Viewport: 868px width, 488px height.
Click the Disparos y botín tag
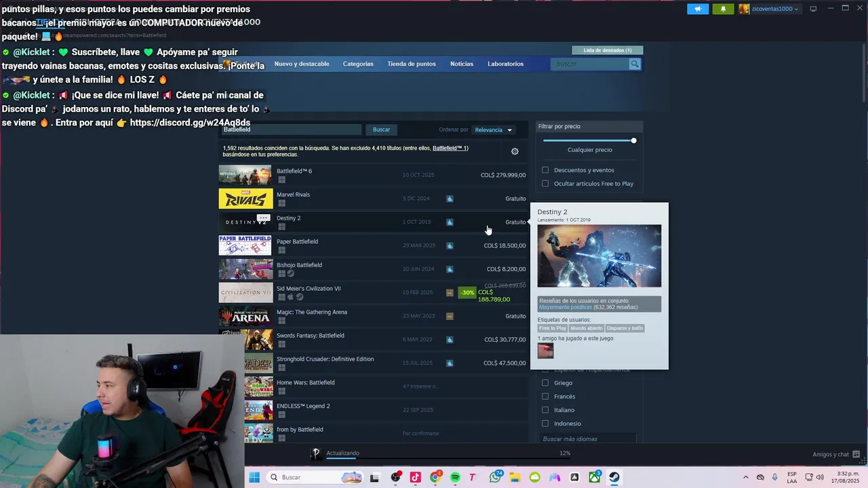(x=625, y=328)
